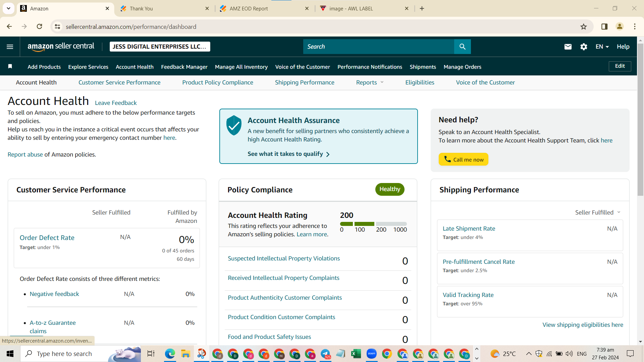
Task: Open Manage All Inventory
Action: point(241,67)
